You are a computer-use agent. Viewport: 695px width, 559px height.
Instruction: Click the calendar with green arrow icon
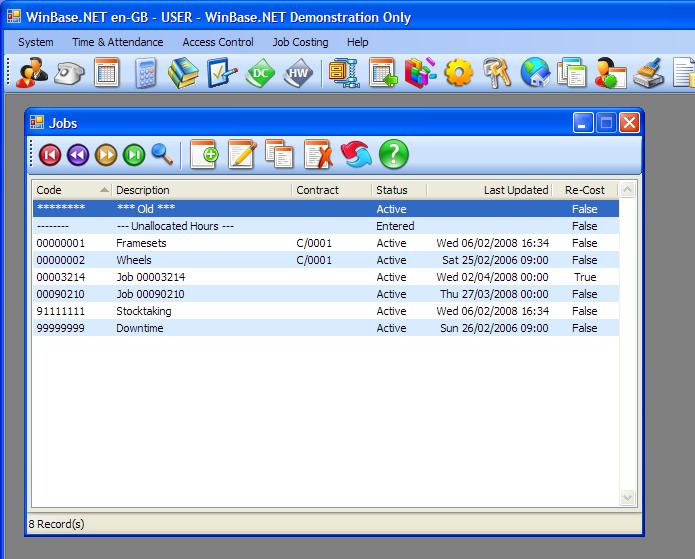tap(383, 73)
